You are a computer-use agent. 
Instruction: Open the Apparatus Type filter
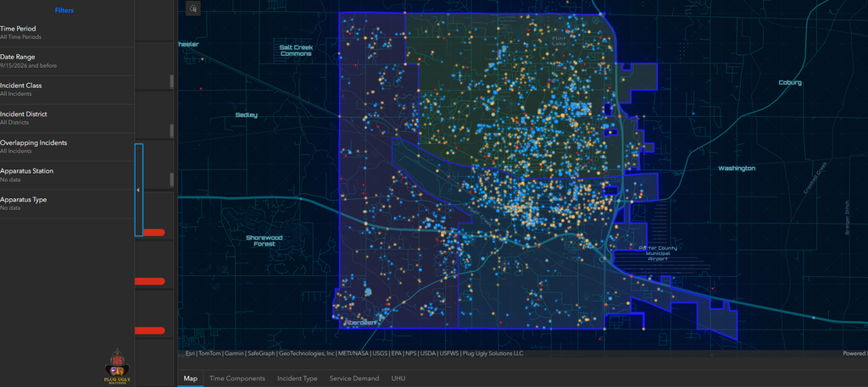pos(67,203)
